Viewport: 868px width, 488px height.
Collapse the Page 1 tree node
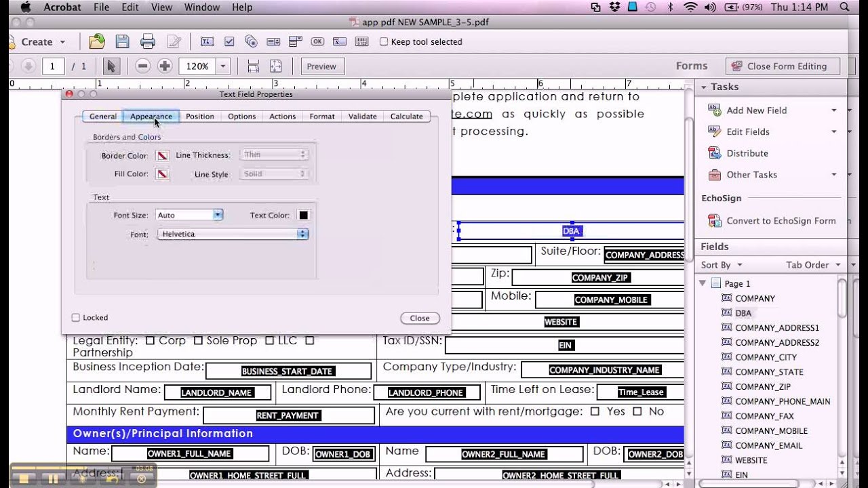point(703,283)
